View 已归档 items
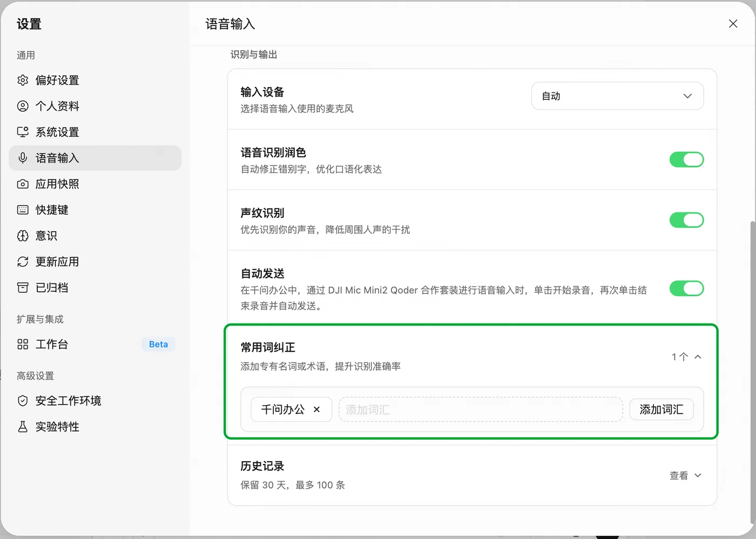This screenshot has width=756, height=539. pos(95,288)
